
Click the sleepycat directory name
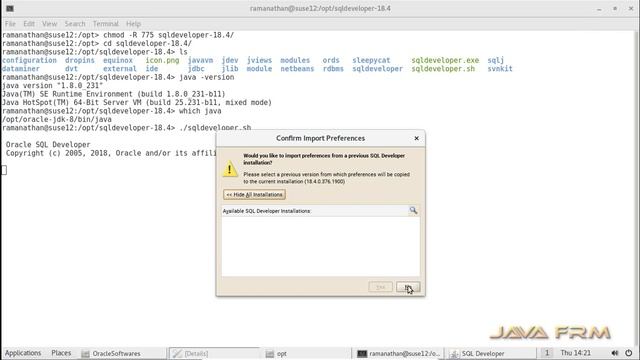click(371, 60)
